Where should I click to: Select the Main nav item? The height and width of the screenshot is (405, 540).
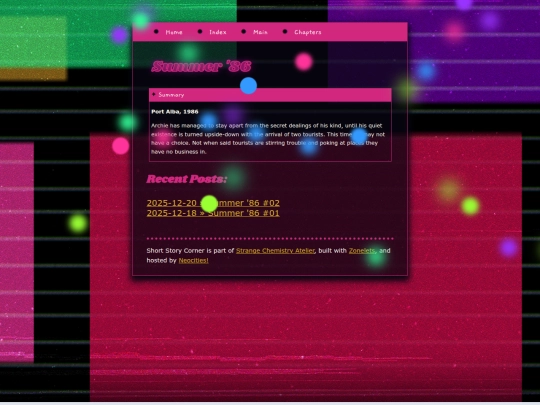[260, 32]
